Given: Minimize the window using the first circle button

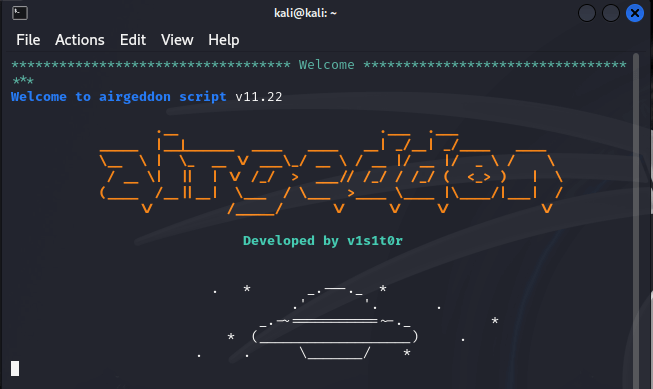Looking at the screenshot, I should coord(586,13).
